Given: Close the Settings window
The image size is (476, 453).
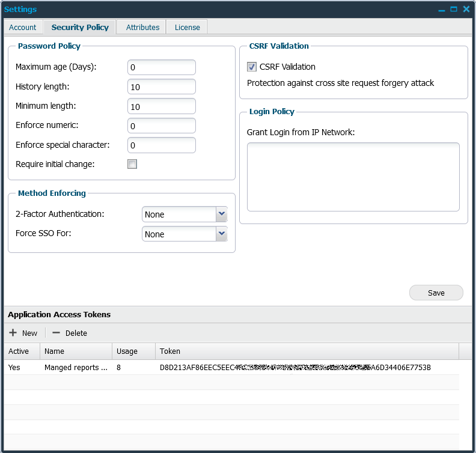Looking at the screenshot, I should (466, 10).
